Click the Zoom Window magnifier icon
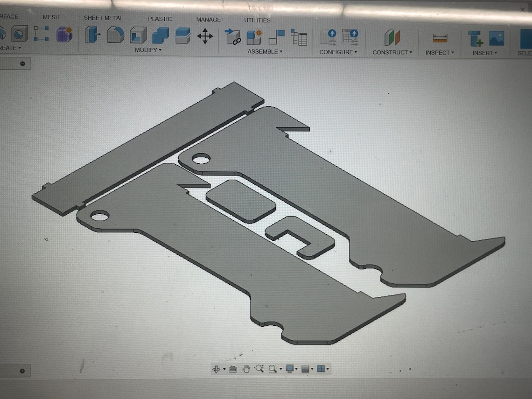Image resolution: width=532 pixels, height=399 pixels. tap(273, 369)
